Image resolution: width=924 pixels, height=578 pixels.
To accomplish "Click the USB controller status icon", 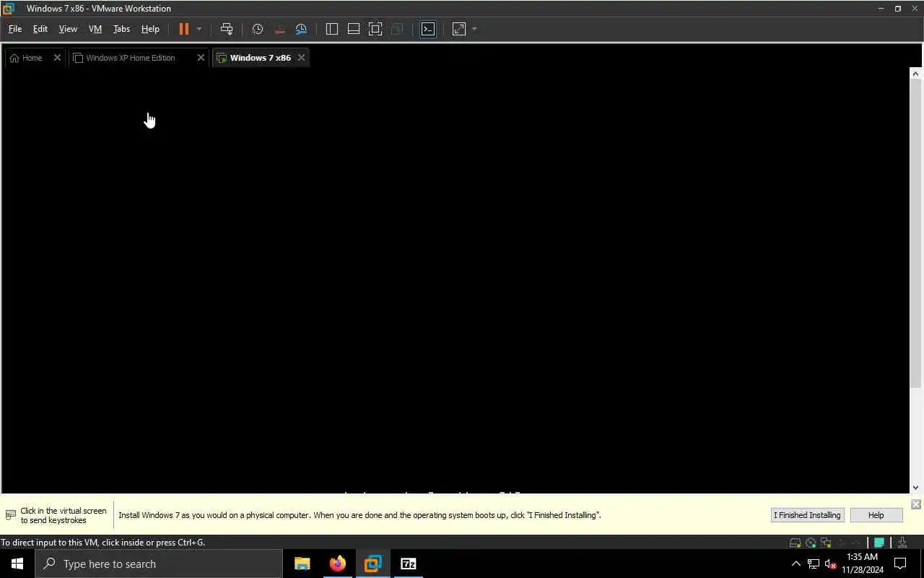I will (x=841, y=543).
